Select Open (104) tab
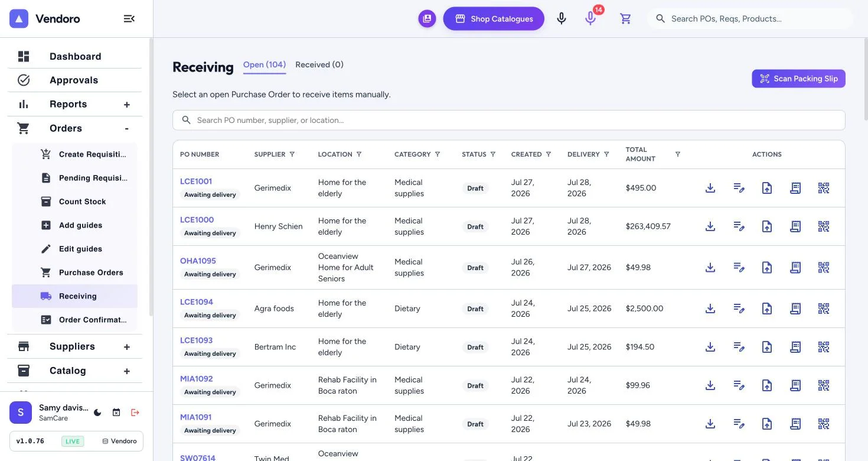 265,65
